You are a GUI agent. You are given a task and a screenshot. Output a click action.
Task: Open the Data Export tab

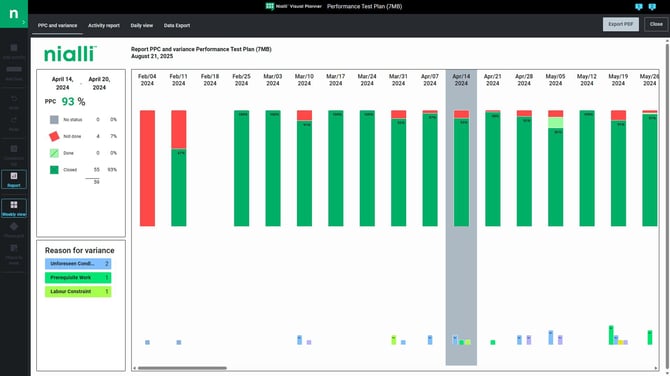177,26
